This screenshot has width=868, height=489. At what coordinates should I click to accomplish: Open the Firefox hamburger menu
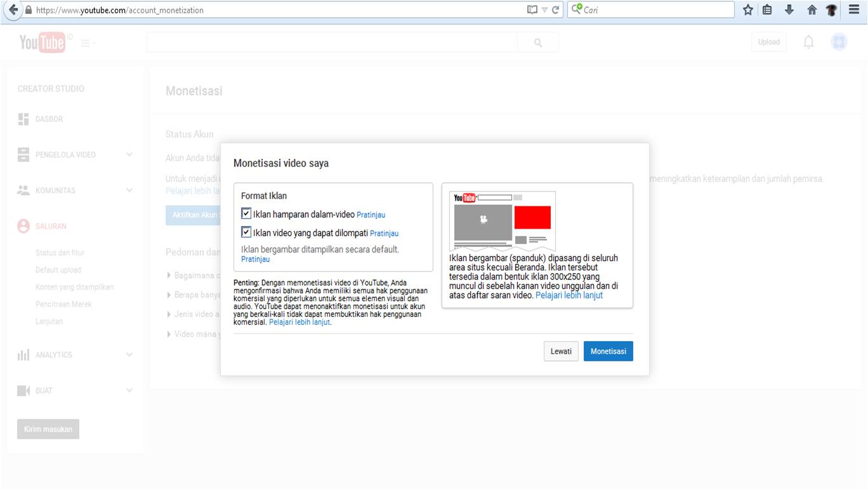[x=854, y=10]
